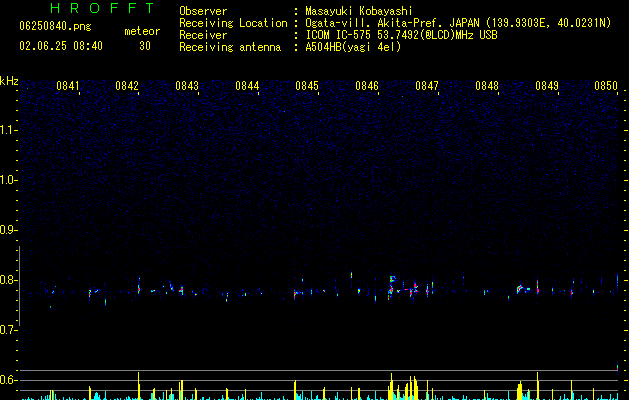Click the Receiver field label
The image size is (629, 400).
203,35
